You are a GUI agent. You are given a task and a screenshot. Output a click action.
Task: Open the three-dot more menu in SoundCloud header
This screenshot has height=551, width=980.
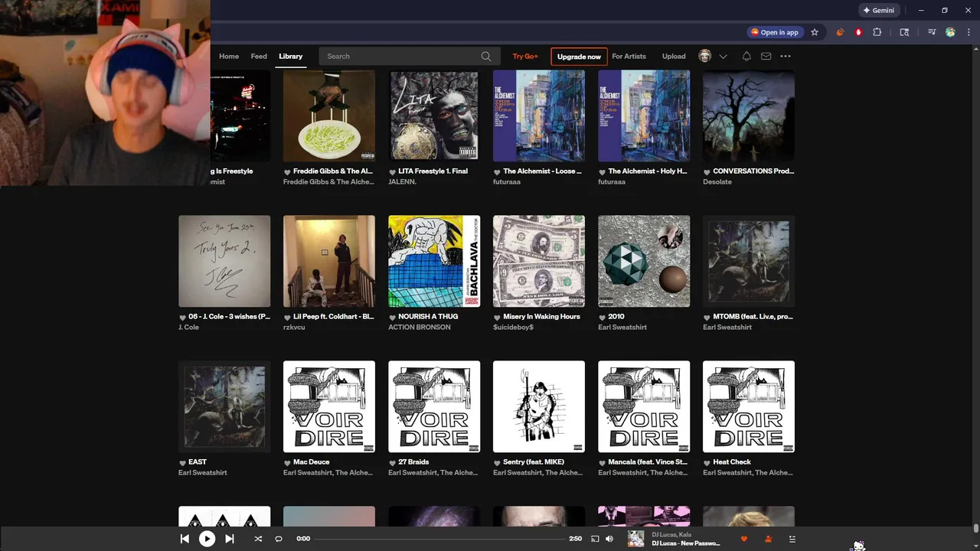click(786, 56)
